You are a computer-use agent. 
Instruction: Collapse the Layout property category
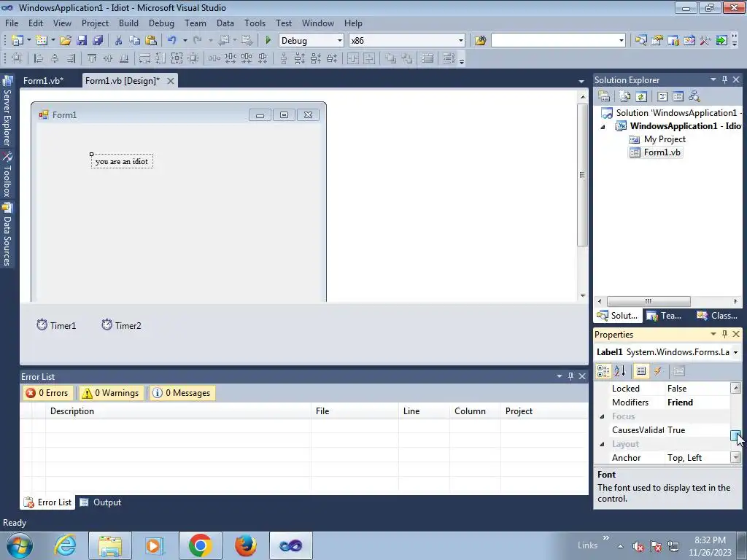[x=602, y=444]
